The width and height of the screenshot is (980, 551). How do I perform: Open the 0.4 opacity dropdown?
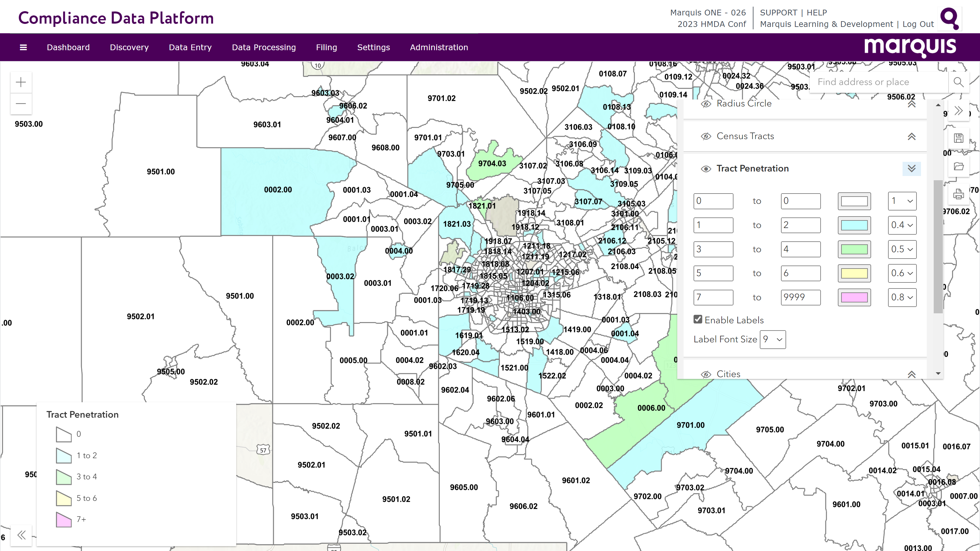coord(902,225)
